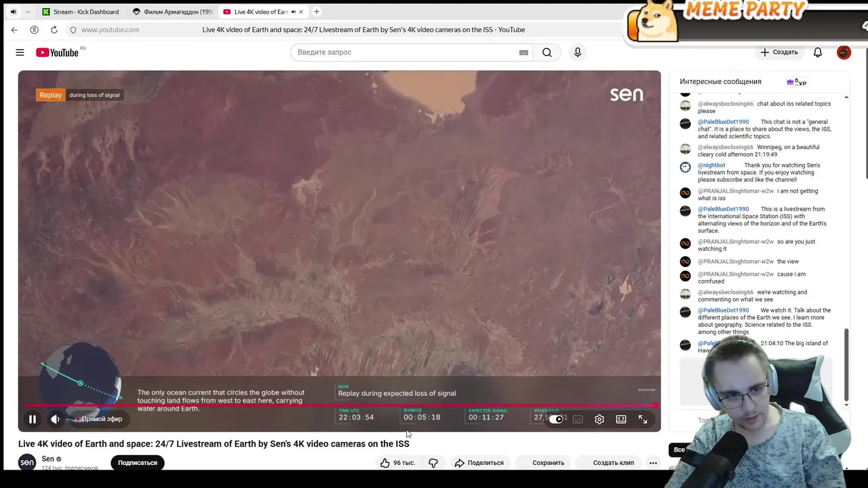Enter fullscreen mode
This screenshot has height=488, width=868.
[x=643, y=420]
